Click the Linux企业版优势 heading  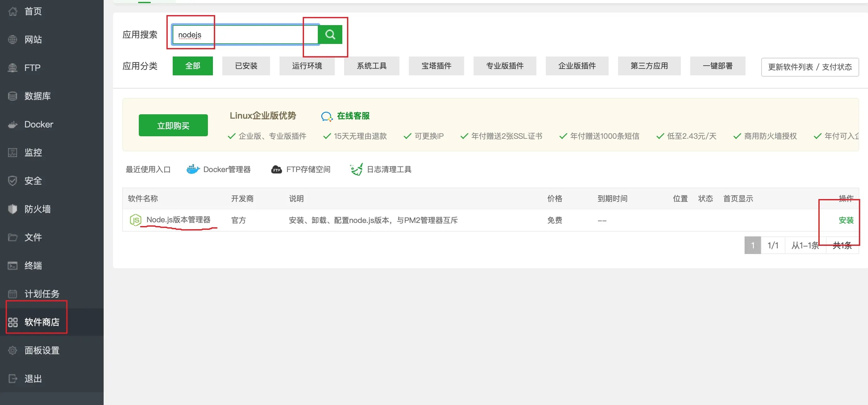click(263, 116)
